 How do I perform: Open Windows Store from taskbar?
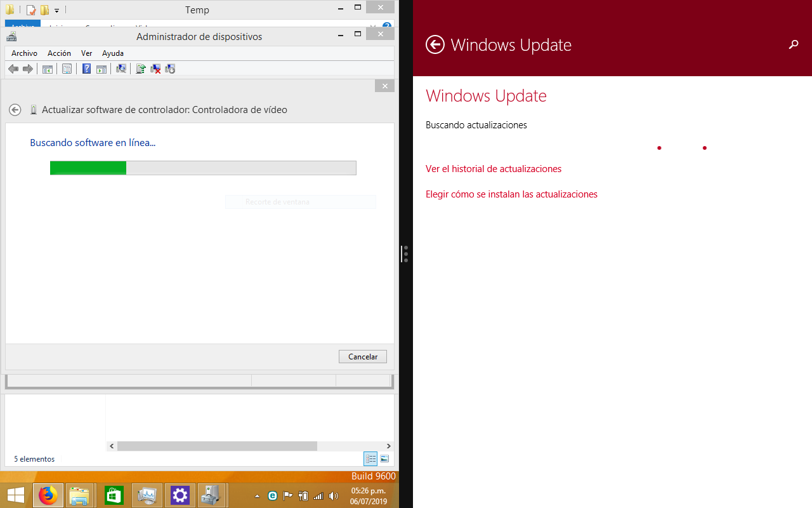click(x=114, y=495)
